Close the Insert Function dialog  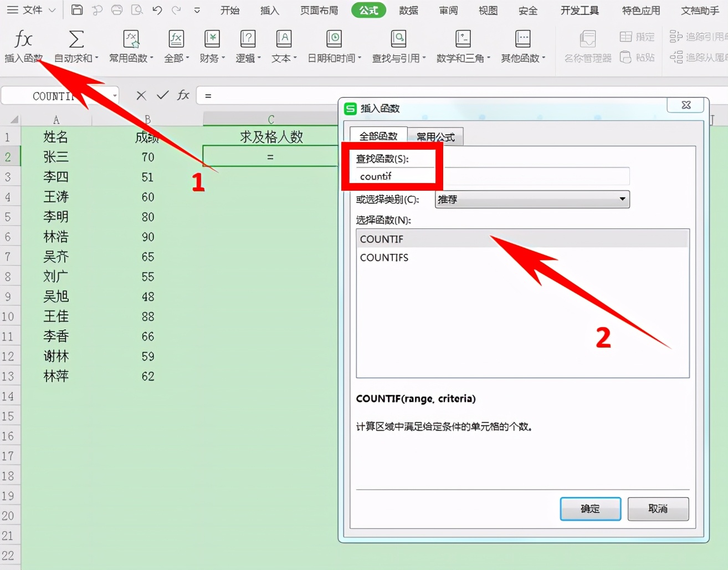(x=686, y=105)
